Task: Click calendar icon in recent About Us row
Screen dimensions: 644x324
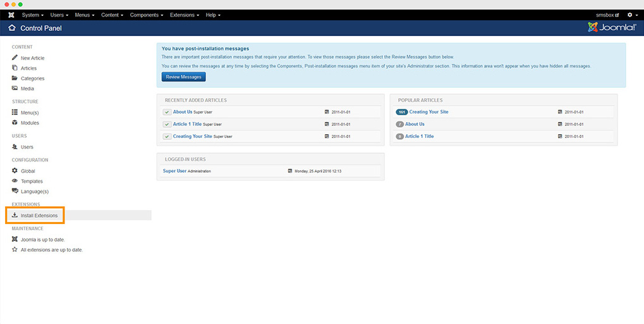Action: [327, 112]
